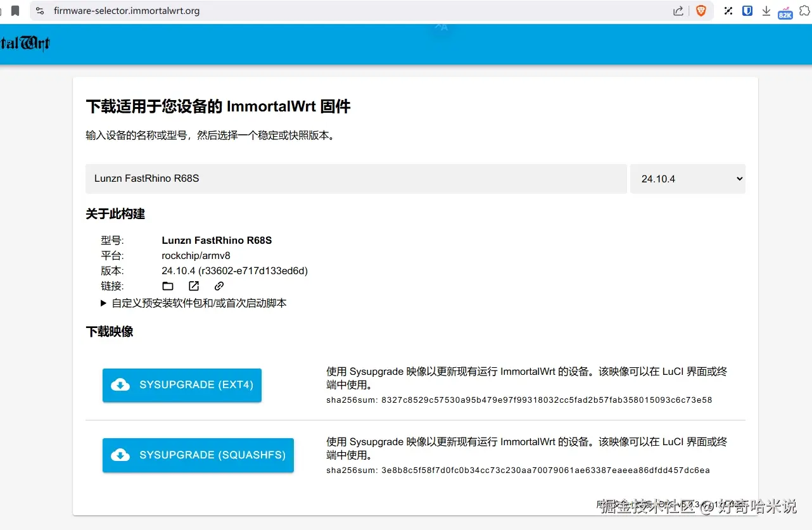Click the share page icon in address bar
This screenshot has height=530, width=812.
(x=678, y=11)
